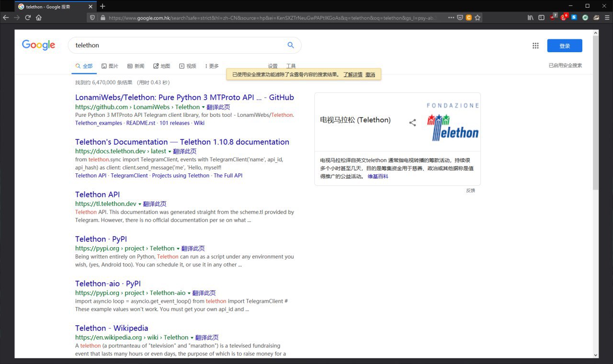Reload the page with the refresh icon
Image resolution: width=613 pixels, height=364 pixels.
28,17
